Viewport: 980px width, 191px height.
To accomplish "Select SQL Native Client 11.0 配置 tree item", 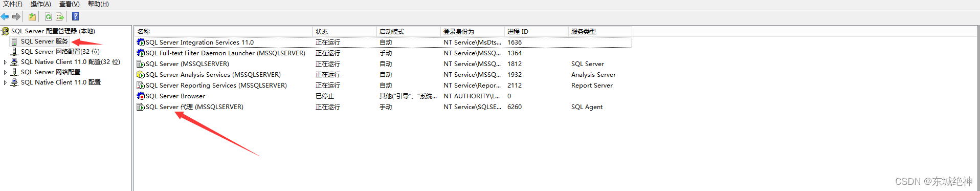I will [61, 82].
